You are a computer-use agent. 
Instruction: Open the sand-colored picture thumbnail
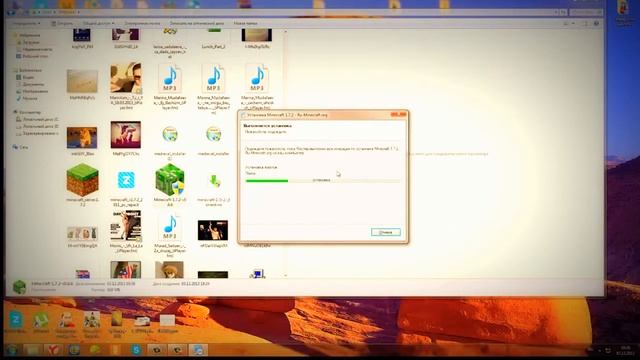click(x=82, y=81)
